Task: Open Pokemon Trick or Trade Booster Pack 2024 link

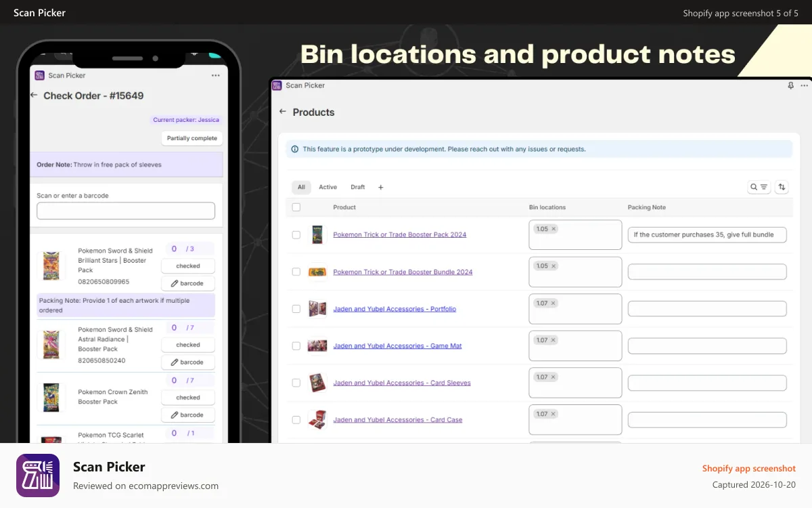Action: (399, 235)
